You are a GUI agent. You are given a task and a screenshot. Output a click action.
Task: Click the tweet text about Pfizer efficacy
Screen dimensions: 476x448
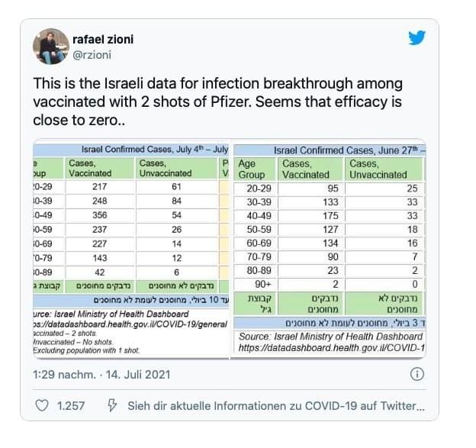coord(217,102)
